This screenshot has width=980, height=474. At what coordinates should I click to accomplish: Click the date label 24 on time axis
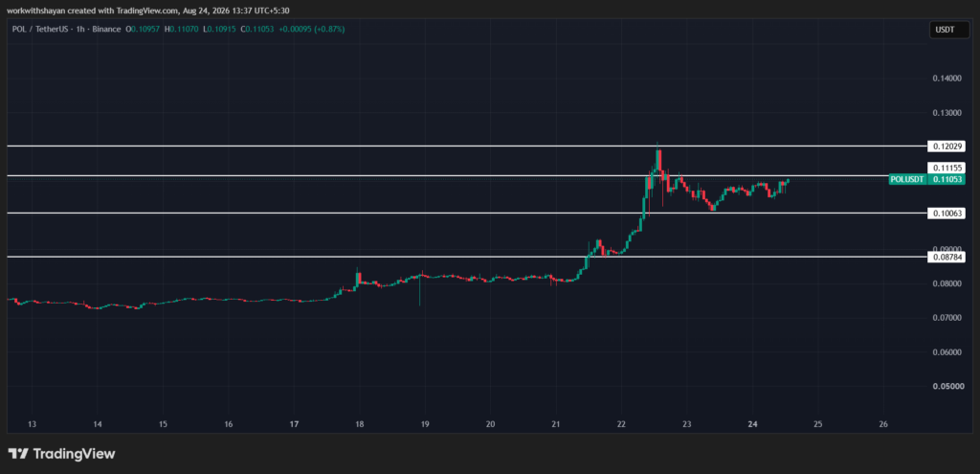tap(752, 424)
